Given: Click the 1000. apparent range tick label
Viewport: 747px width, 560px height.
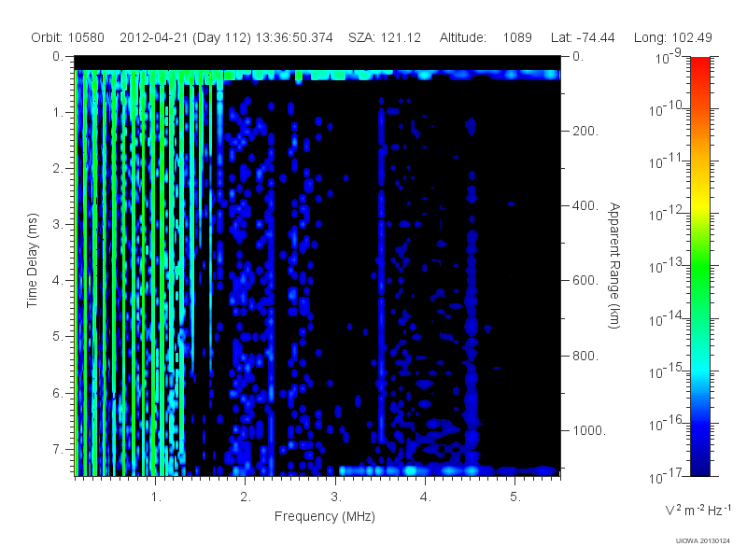Looking at the screenshot, I should 589,430.
